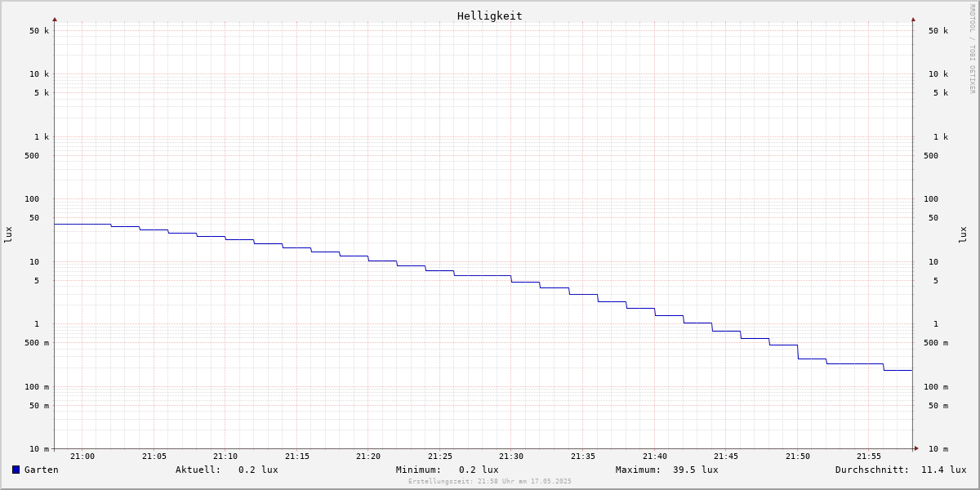Viewport: 980px width, 490px height.
Task: Select the 10 k label on left axis
Action: pyautogui.click(x=39, y=74)
